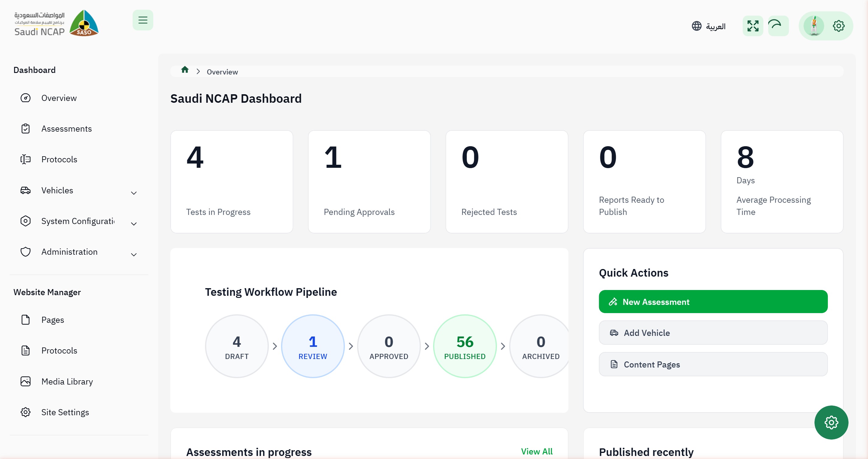Click the Reports Ready to Publish card
The width and height of the screenshot is (868, 459).
(x=644, y=181)
